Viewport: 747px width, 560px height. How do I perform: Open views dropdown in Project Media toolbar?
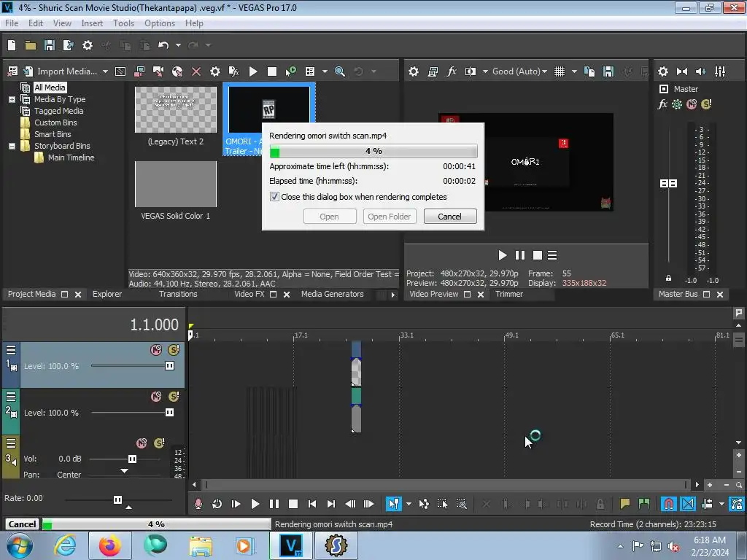point(325,71)
